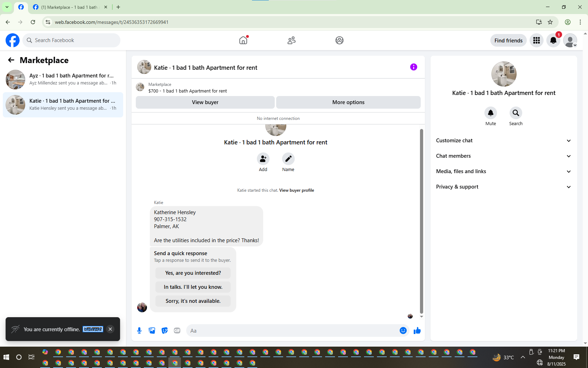Open the Facebook logo home link
This screenshot has width=588, height=368.
[13, 40]
